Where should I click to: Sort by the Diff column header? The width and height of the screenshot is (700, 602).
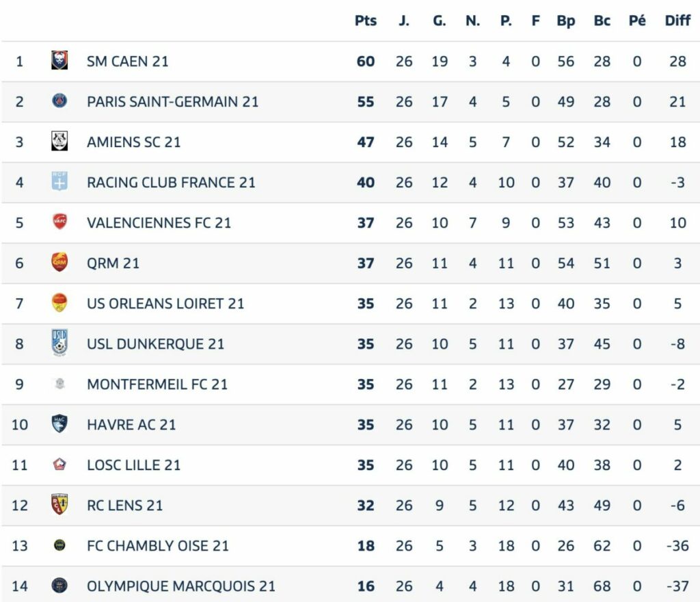point(677,21)
